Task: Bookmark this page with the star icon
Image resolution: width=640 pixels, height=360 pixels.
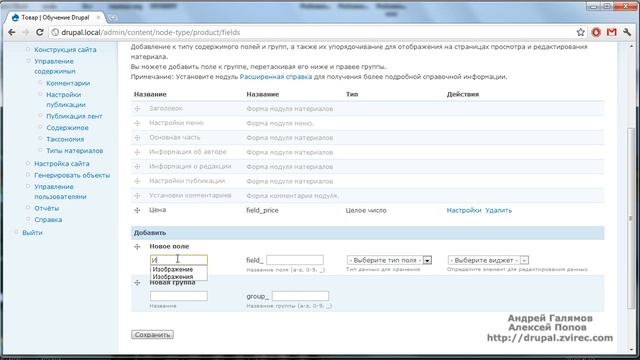Action: click(580, 32)
